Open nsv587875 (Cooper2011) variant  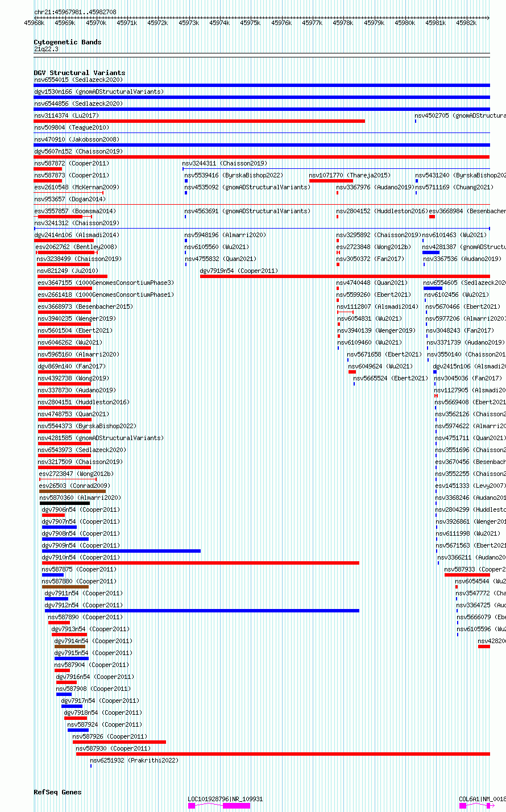click(x=79, y=569)
